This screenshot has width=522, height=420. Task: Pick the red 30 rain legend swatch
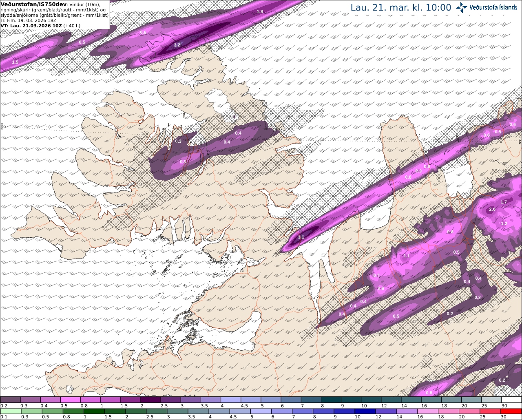point(512,411)
